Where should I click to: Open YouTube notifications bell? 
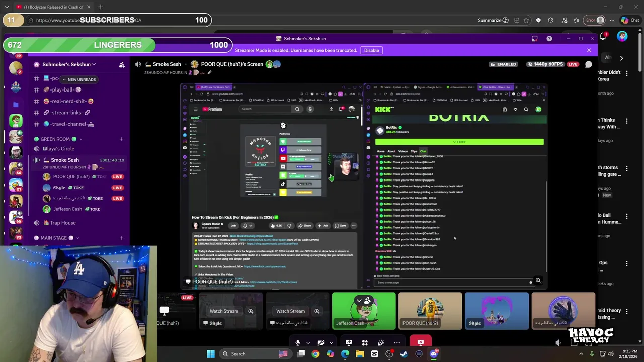(603, 36)
